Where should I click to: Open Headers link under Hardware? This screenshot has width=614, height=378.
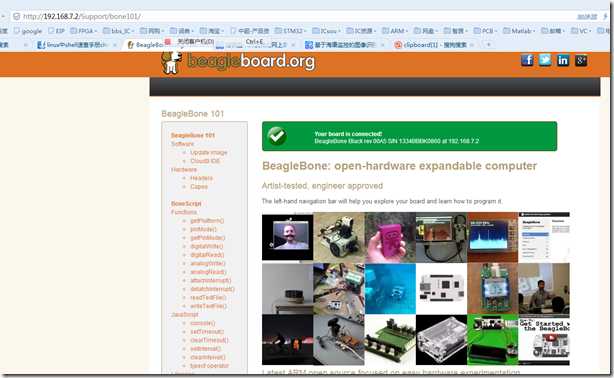[x=201, y=178]
